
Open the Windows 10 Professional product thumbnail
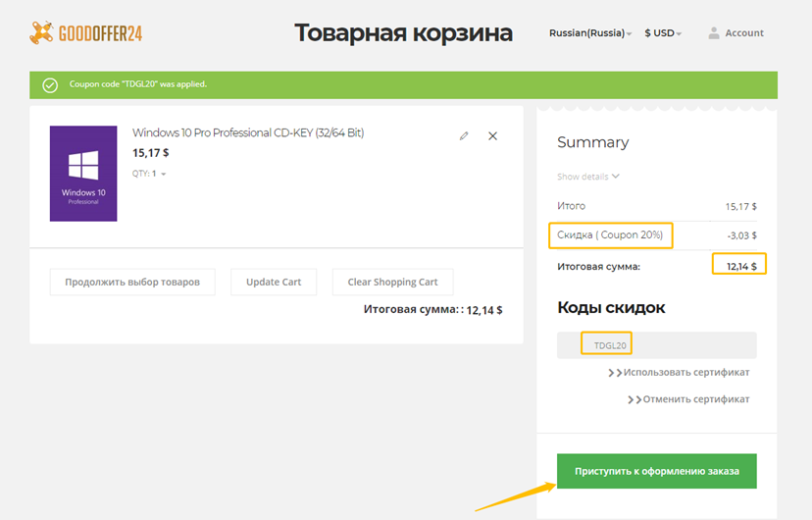pos(83,173)
